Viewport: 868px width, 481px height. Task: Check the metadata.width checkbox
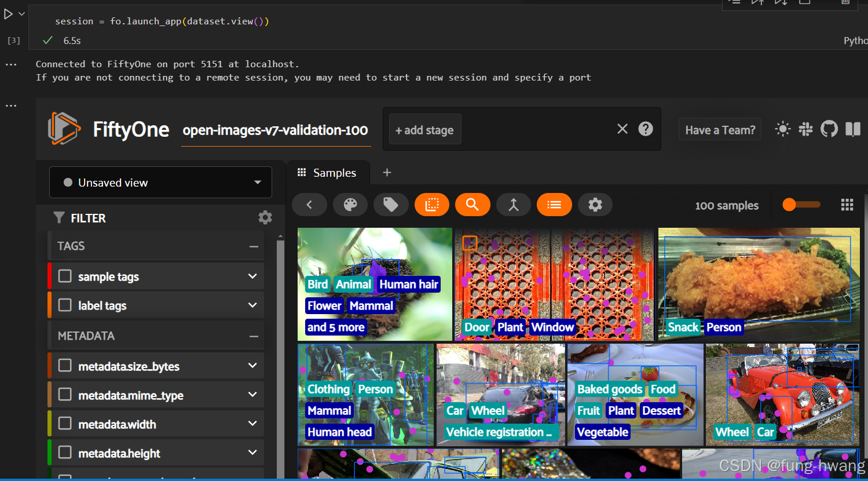[65, 423]
